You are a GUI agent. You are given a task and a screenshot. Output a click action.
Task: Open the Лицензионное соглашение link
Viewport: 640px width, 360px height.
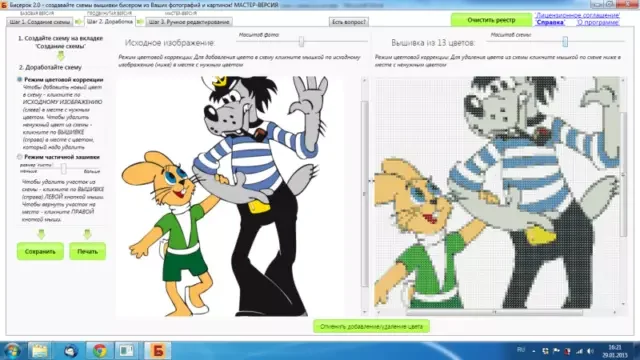[x=577, y=16]
